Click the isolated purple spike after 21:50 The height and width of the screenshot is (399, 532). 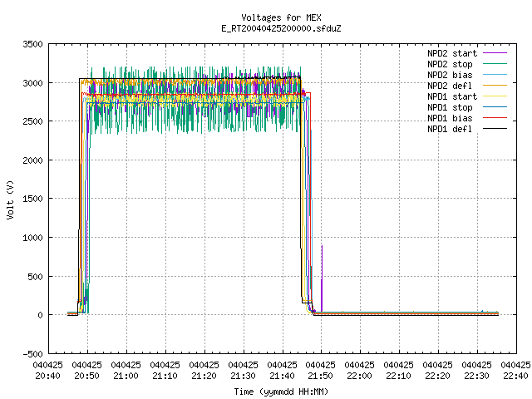322,278
